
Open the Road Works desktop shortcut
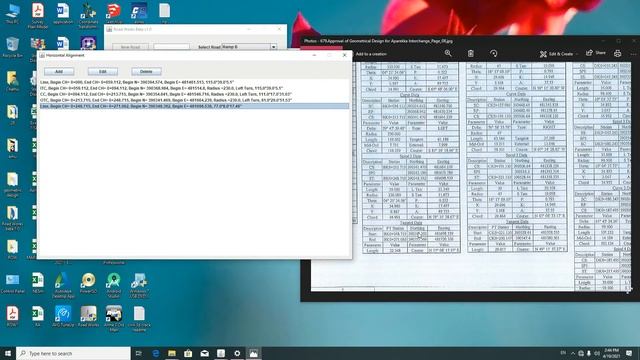tap(88, 316)
